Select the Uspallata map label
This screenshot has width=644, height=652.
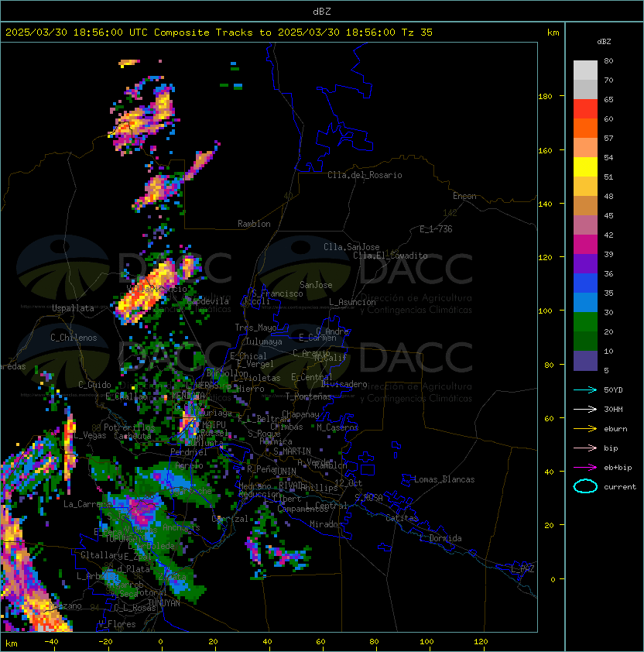[73, 308]
